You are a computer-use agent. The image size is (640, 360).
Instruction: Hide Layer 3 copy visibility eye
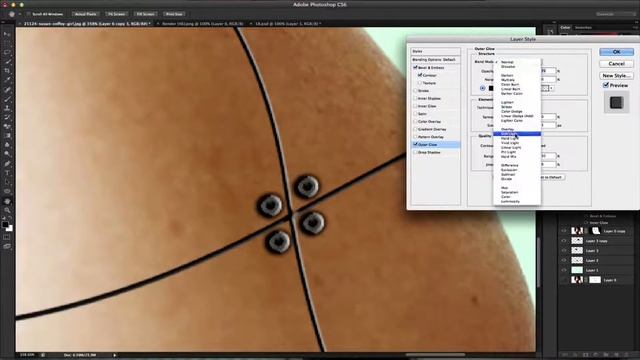point(564,241)
